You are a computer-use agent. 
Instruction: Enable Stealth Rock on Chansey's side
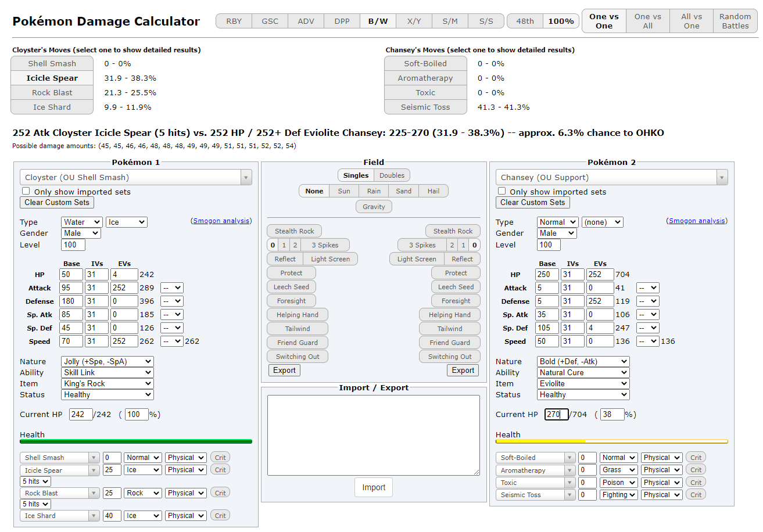click(x=453, y=231)
